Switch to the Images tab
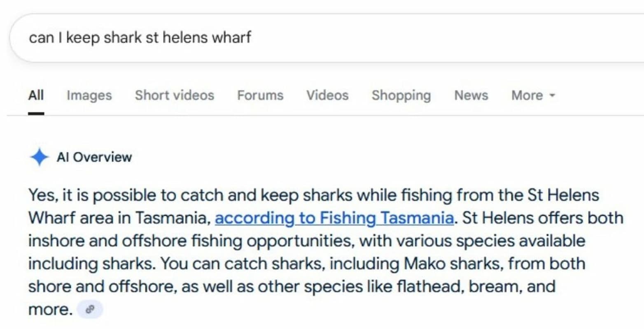The height and width of the screenshot is (329, 644). (x=89, y=95)
